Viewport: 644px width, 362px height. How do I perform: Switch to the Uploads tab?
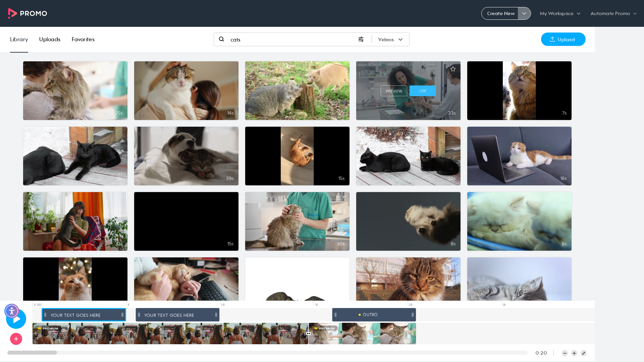click(50, 39)
